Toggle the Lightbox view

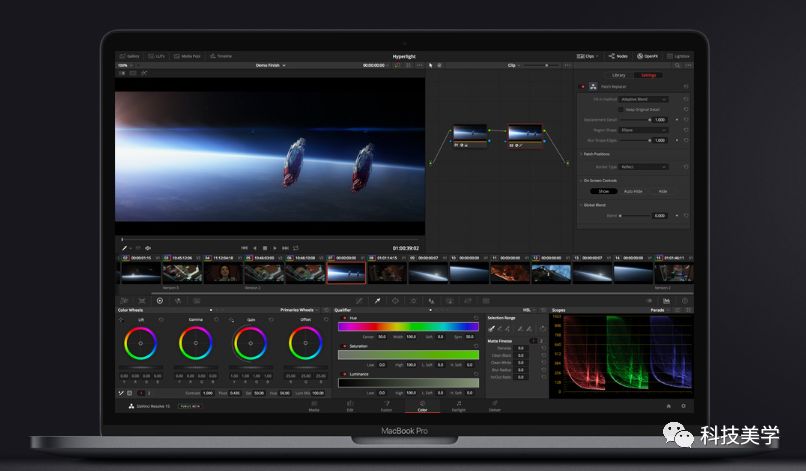pyautogui.click(x=679, y=57)
